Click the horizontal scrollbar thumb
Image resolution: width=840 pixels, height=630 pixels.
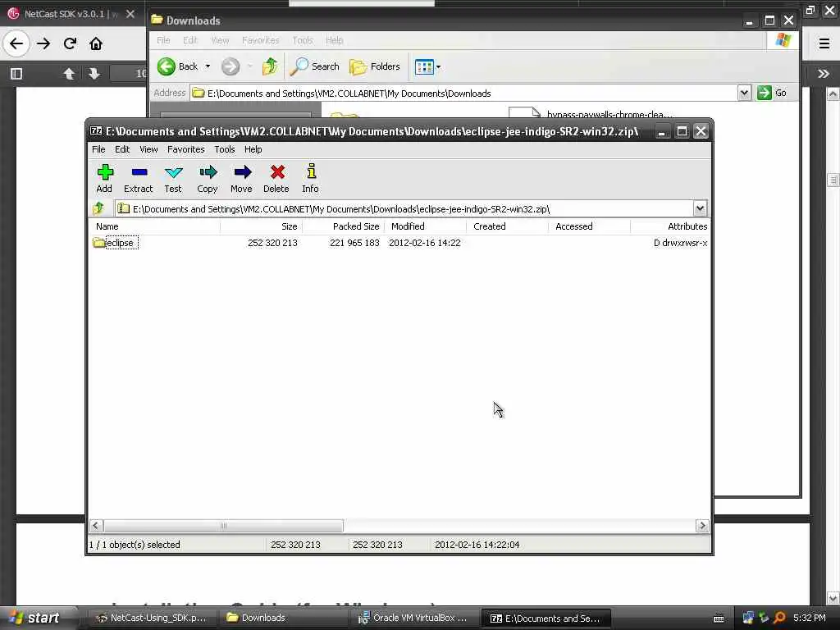223,526
